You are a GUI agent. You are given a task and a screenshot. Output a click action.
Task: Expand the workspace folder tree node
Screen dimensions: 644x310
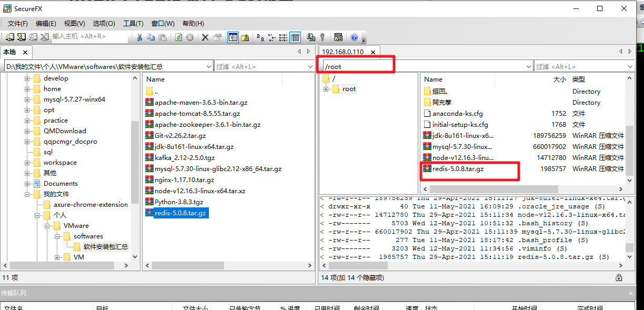point(27,163)
